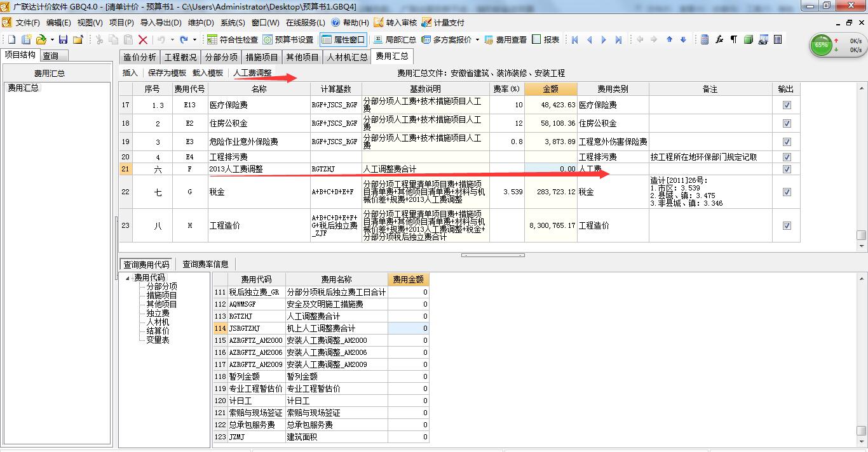Click the list sheet icon beside the cube

(x=777, y=39)
